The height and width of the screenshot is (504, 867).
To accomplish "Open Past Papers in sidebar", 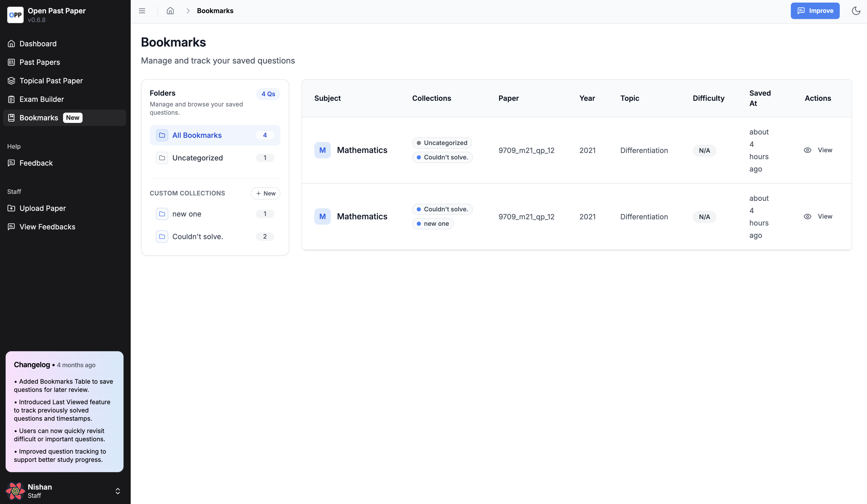I will (65, 62).
